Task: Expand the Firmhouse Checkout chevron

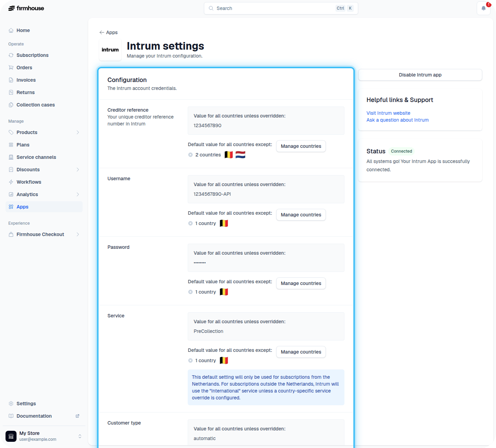Action: [78, 234]
